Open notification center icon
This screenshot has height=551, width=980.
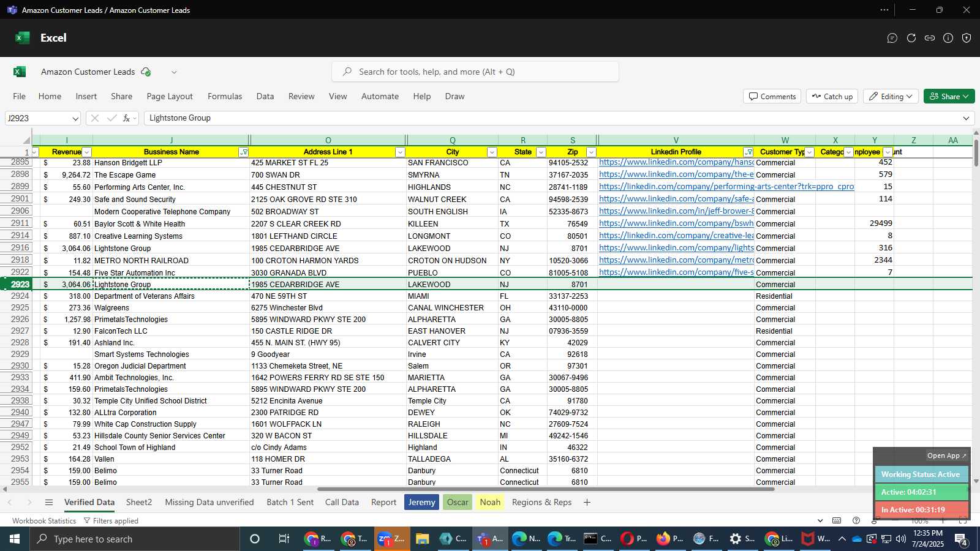pos(961,539)
